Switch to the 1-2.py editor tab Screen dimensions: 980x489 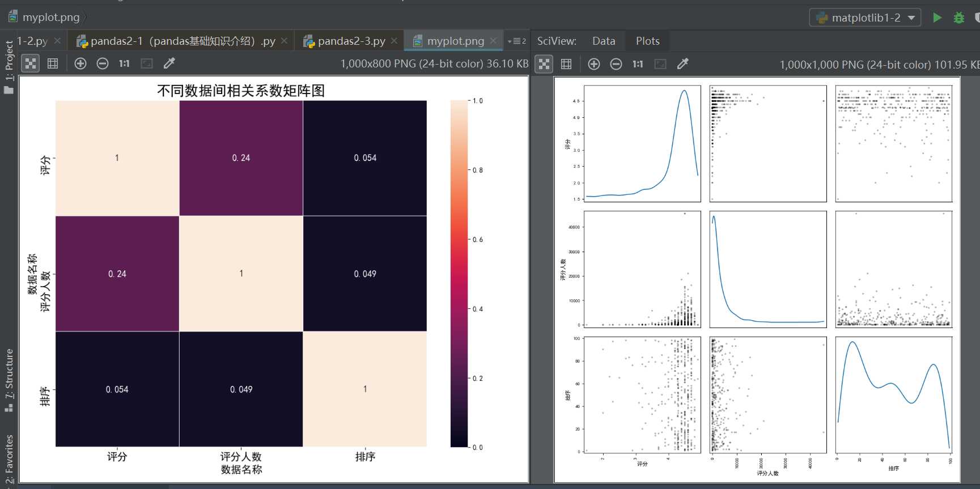point(32,41)
